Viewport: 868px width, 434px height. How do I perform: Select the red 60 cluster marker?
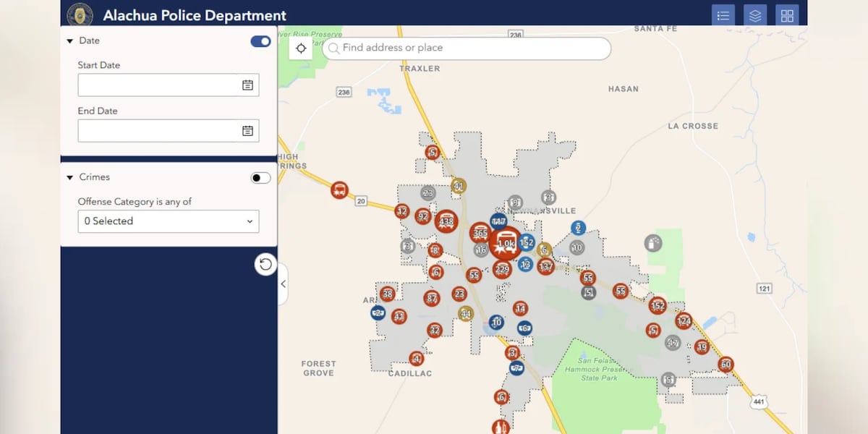726,365
